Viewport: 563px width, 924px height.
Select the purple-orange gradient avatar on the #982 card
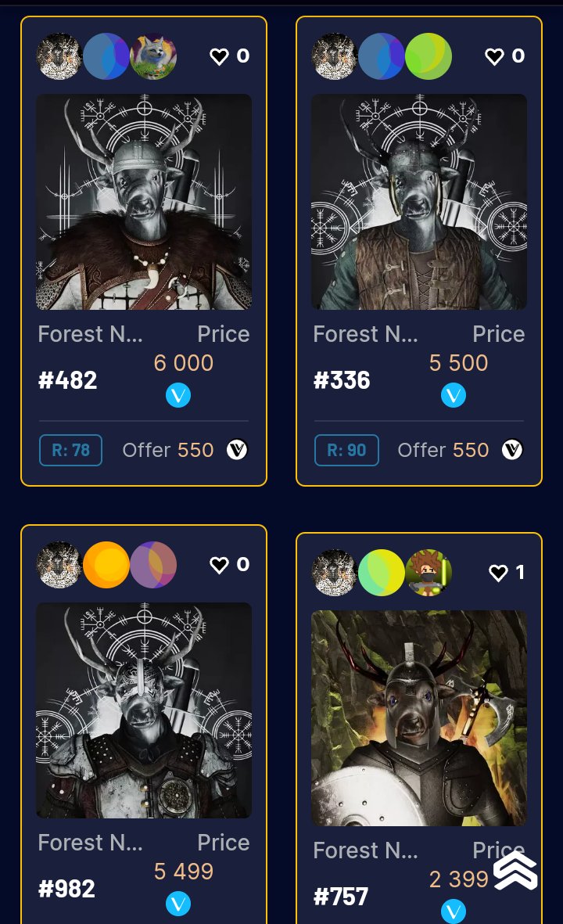(153, 565)
